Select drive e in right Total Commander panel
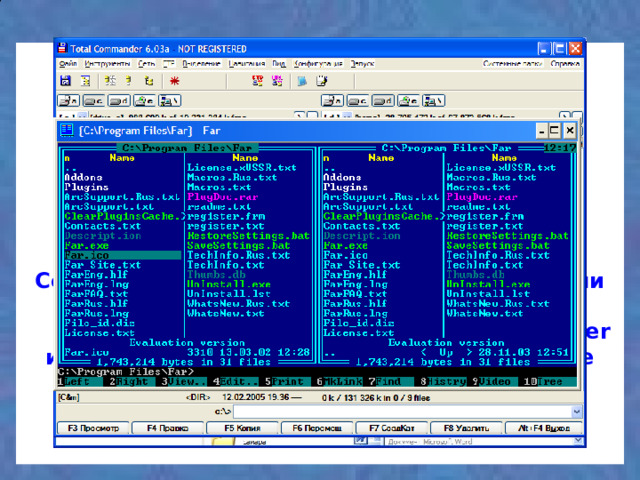Viewport: 640px width, 480px height. coord(408,100)
